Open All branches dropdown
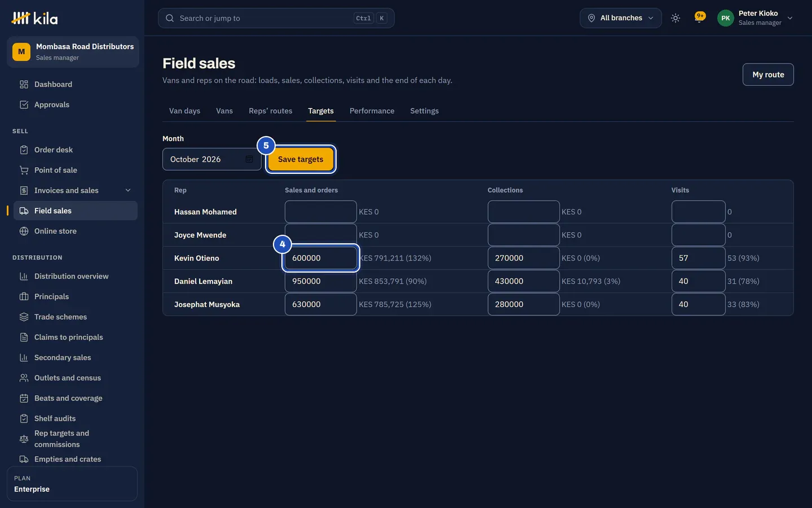Screen dimensions: 812x508 tap(621, 18)
